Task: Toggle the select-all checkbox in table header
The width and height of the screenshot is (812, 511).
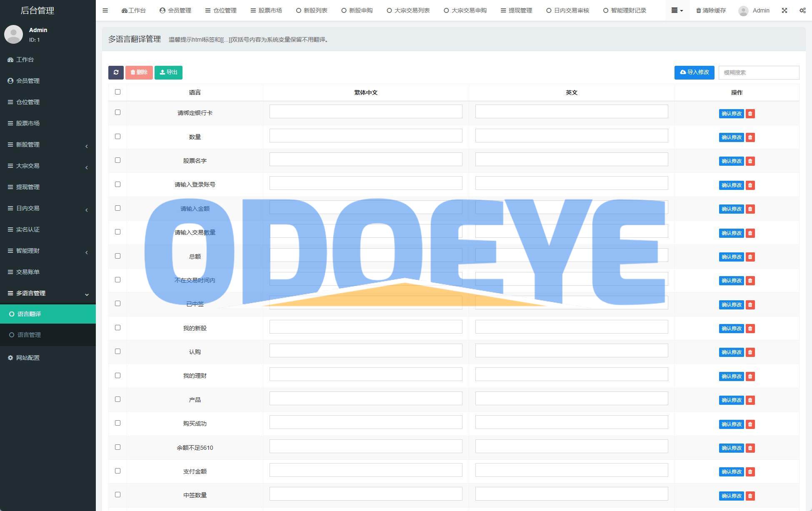Action: [117, 92]
